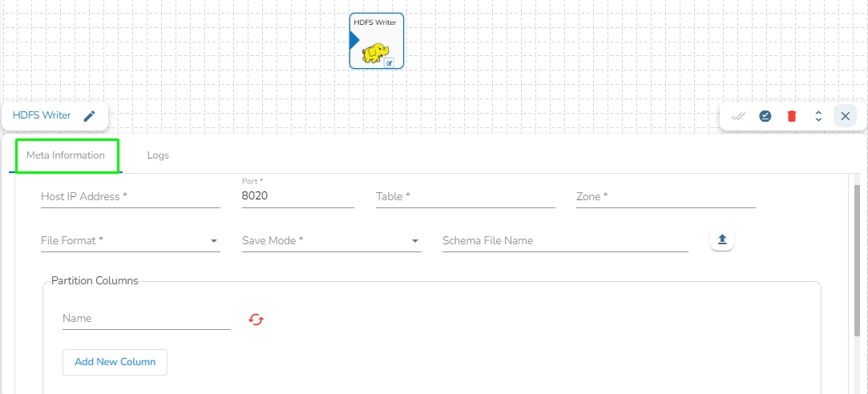
Task: Click the red refresh icon beside Name
Action: point(256,320)
